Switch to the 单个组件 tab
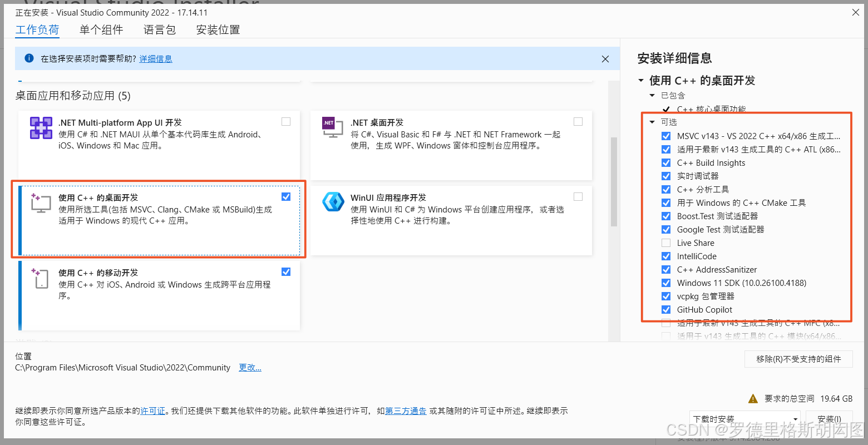The height and width of the screenshot is (445, 868). [x=101, y=29]
